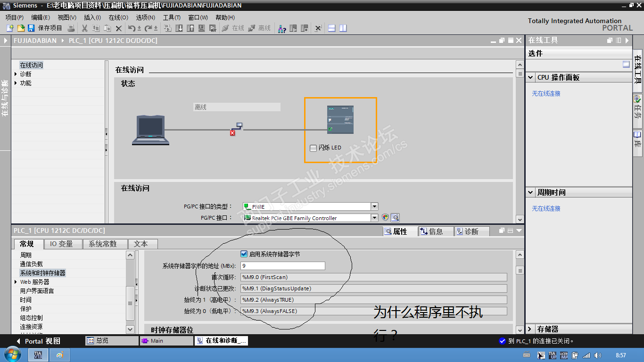Click the Print icon in toolbar

[x=71, y=28]
